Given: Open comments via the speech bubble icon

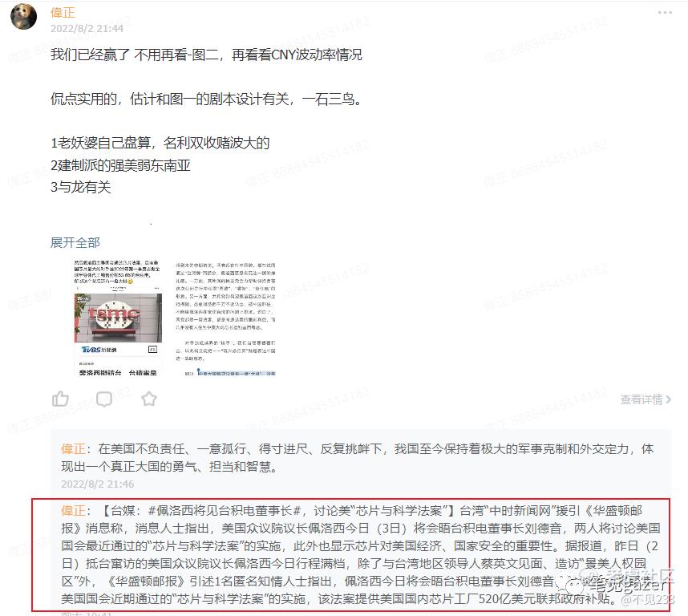Looking at the screenshot, I should [104, 399].
